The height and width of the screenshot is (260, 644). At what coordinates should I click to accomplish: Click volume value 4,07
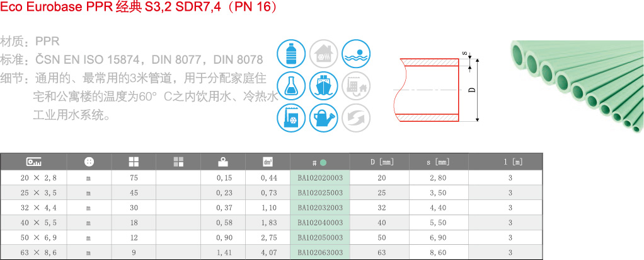[268, 253]
